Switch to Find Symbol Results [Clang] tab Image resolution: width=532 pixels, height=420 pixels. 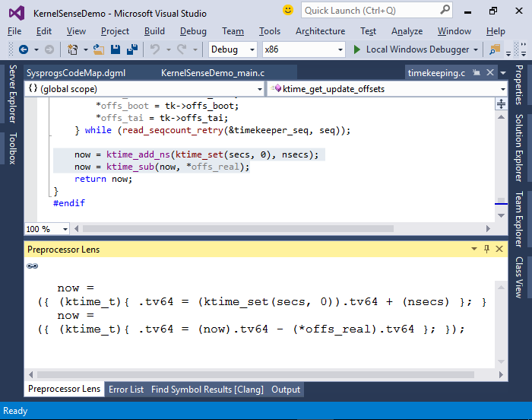click(207, 390)
